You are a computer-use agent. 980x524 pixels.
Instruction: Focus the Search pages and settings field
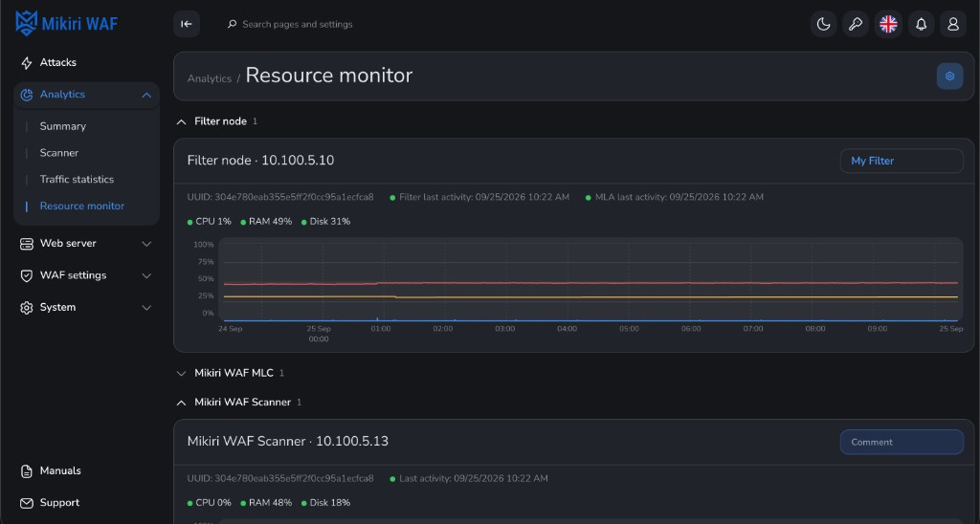pos(298,24)
